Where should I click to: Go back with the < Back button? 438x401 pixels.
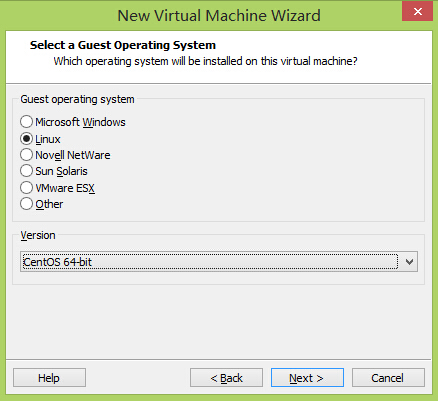point(226,378)
